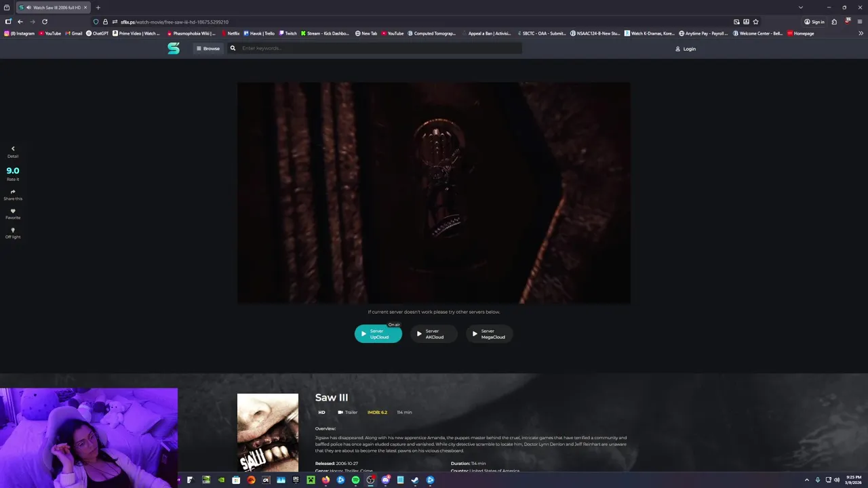Click the volume speaker icon in the tray

pyautogui.click(x=837, y=480)
